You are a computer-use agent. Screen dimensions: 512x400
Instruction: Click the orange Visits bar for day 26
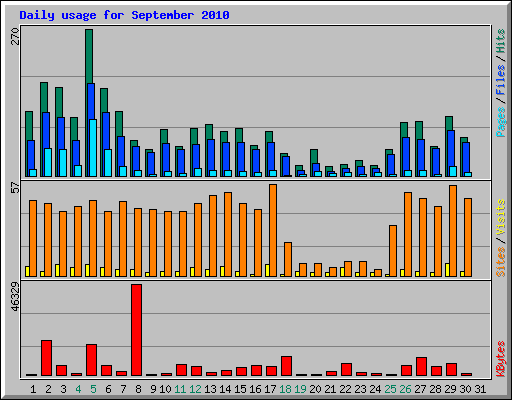pos(408,234)
